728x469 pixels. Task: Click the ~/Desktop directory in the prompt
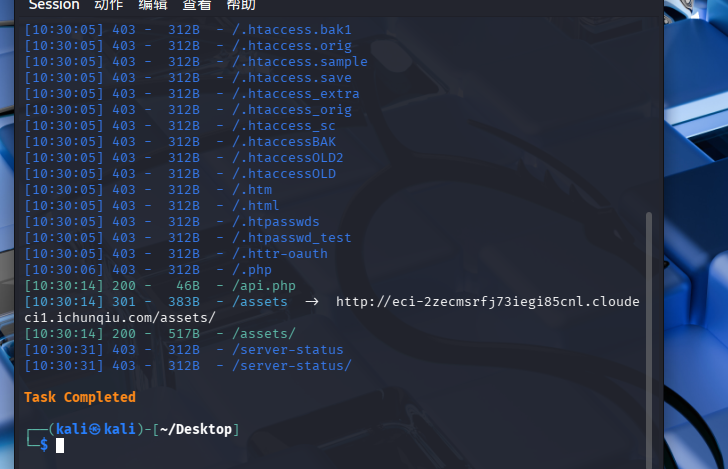tap(198, 429)
